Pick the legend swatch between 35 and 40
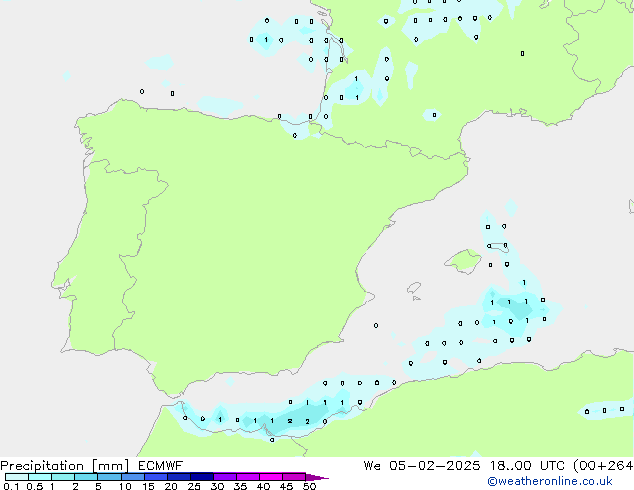Screen dimensions: 634x490 250,477
